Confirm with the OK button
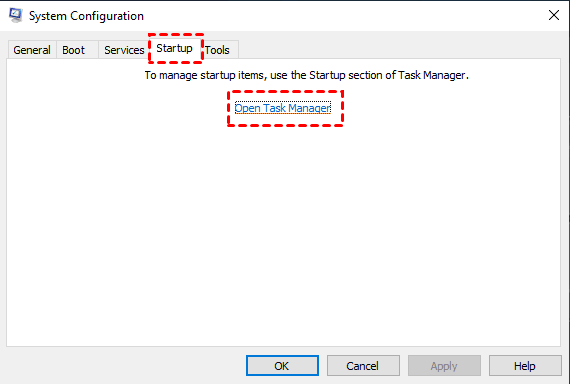 (282, 365)
